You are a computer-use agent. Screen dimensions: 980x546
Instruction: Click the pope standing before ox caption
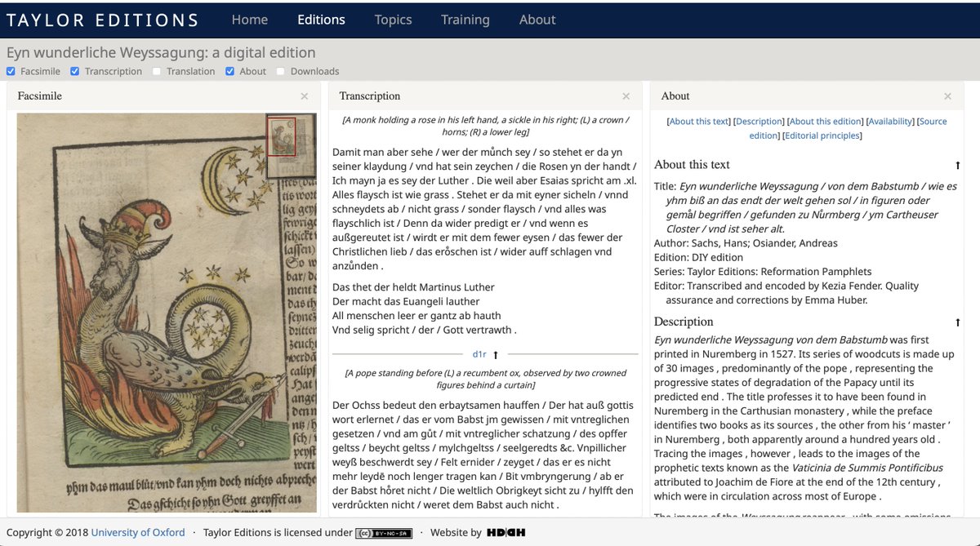click(x=485, y=380)
